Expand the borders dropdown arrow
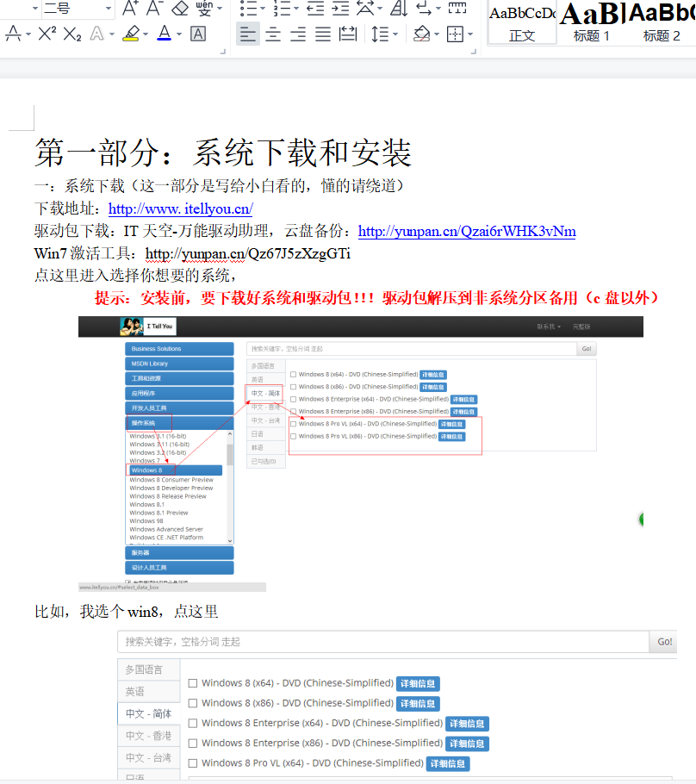 pos(470,34)
